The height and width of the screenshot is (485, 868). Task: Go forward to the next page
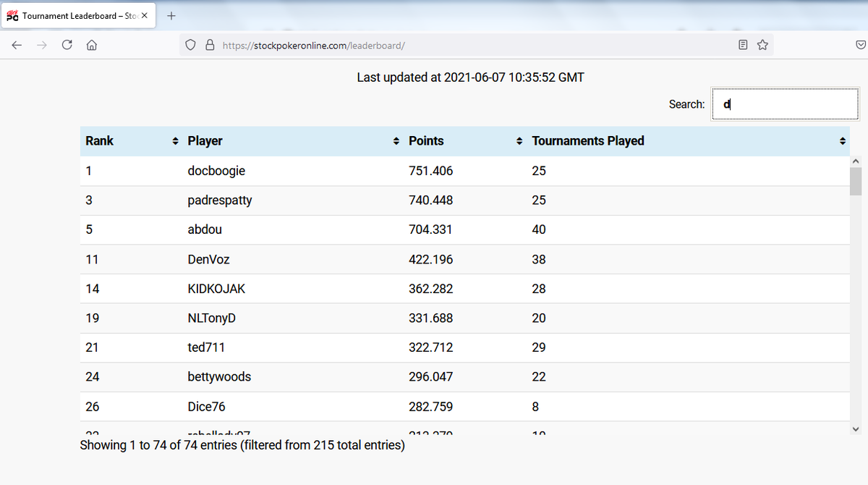[42, 45]
